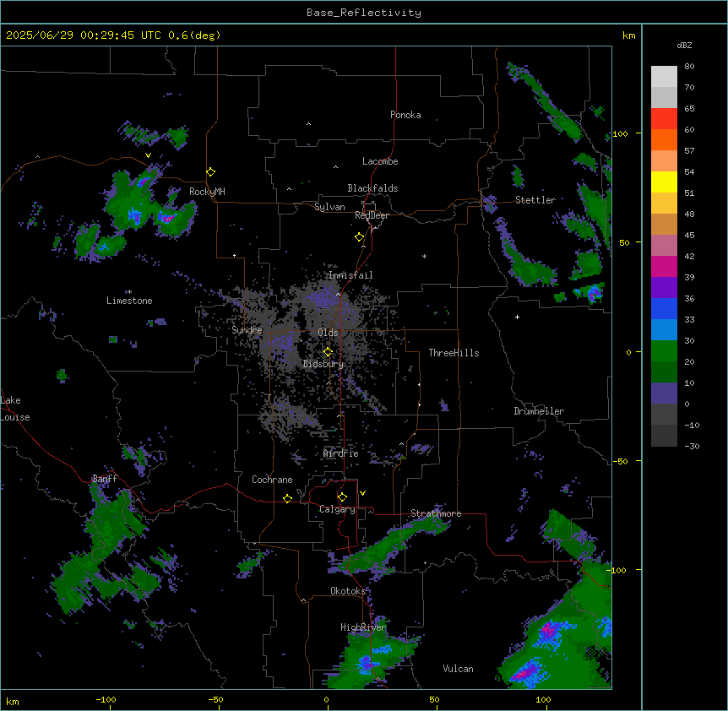
Task: Click the Lacombe city label
Action: coord(380,161)
